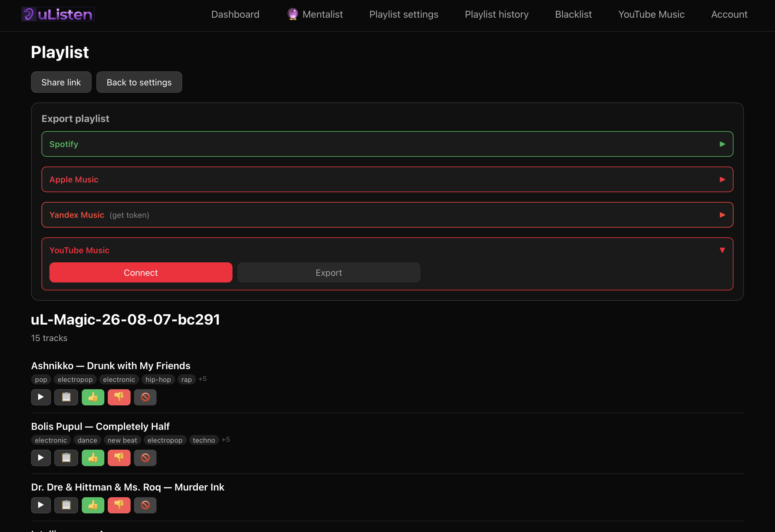Click Back to settings button
Image resolution: width=775 pixels, height=532 pixels.
coord(139,82)
